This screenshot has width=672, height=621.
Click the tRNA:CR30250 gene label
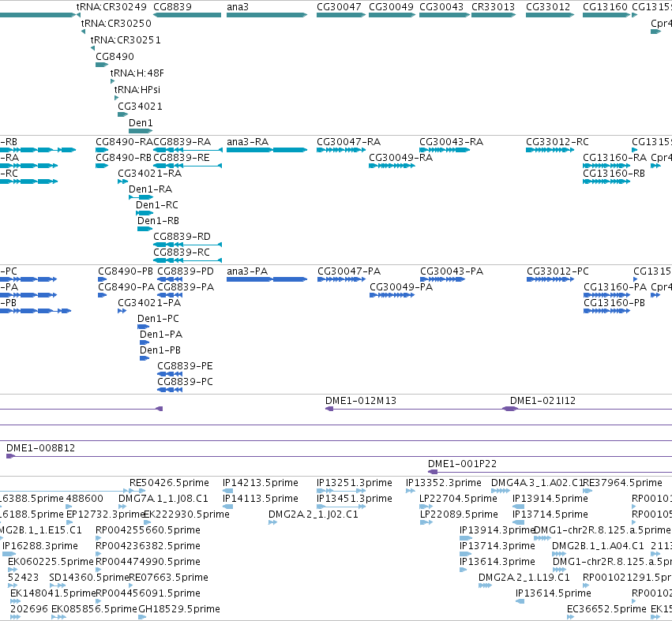(x=116, y=24)
